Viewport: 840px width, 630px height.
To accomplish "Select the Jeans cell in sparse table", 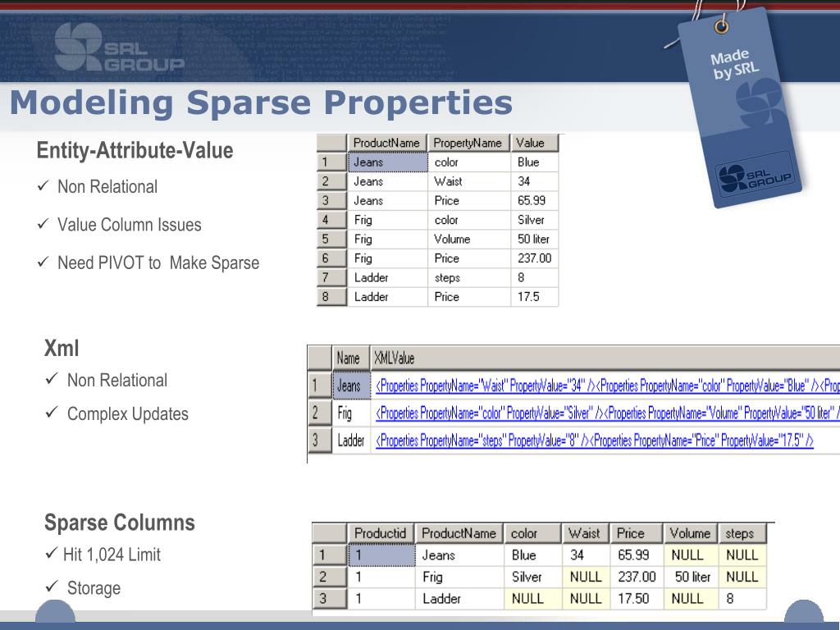I will [x=459, y=555].
